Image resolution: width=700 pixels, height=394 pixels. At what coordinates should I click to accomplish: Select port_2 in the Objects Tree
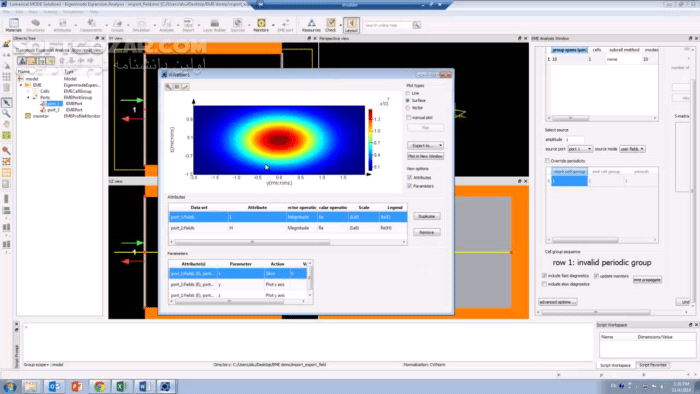coord(54,110)
